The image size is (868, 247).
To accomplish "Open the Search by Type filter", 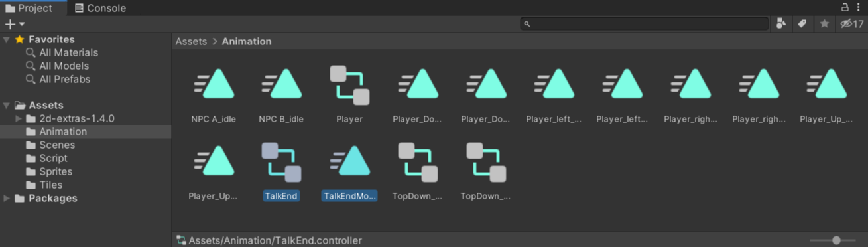I will coord(781,24).
